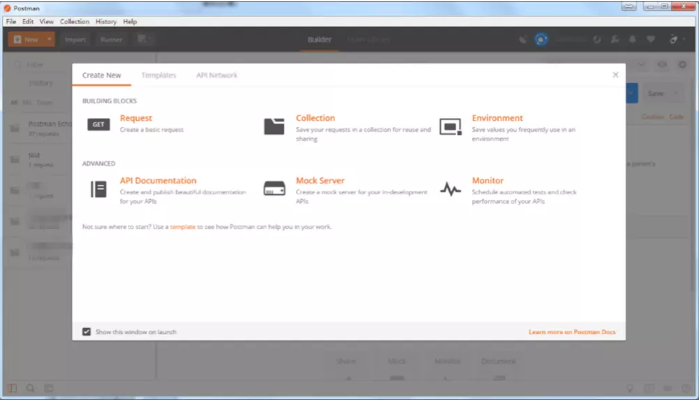Click the Runner button

[x=111, y=39]
